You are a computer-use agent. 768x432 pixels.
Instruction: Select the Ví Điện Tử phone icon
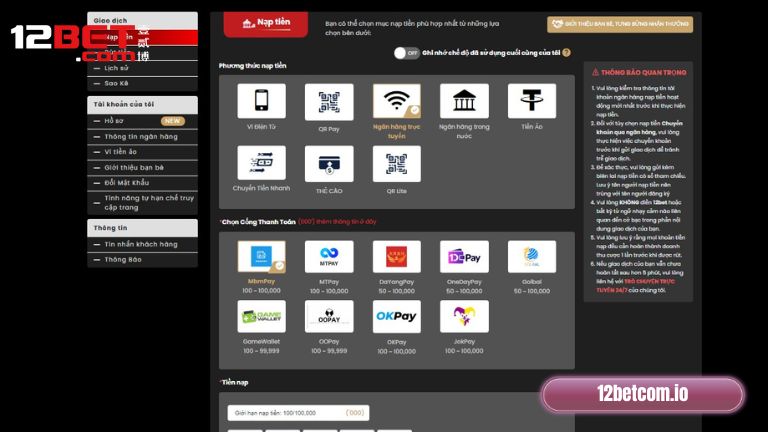pyautogui.click(x=261, y=101)
